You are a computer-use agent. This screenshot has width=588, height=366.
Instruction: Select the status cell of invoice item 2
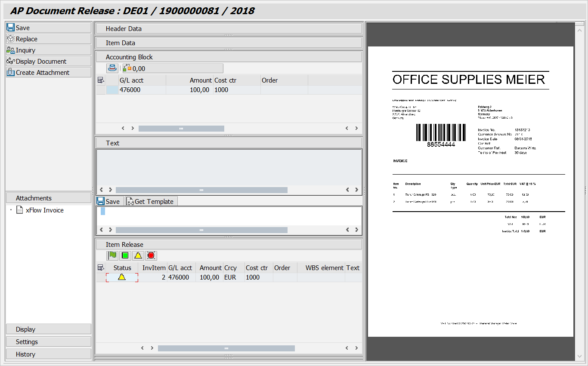pyautogui.click(x=122, y=277)
